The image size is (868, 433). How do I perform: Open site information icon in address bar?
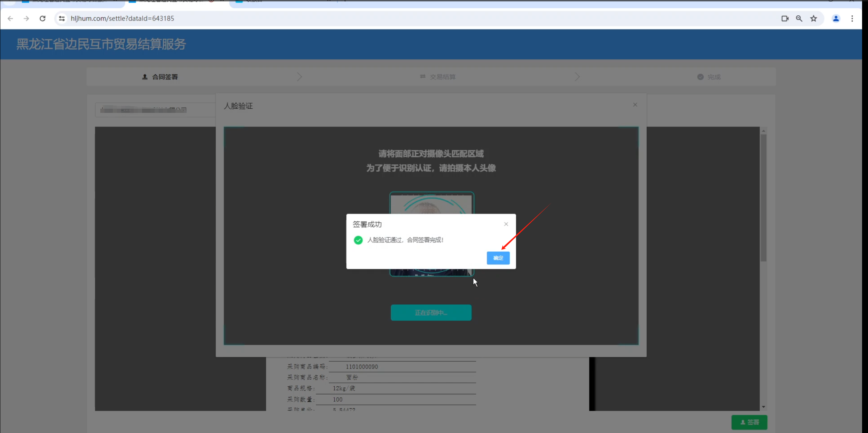coord(62,18)
